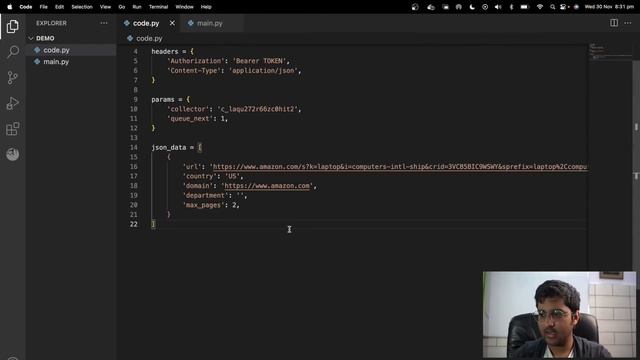Image resolution: width=640 pixels, height=360 pixels.
Task: Click the 'Bearer TOKEN' string on line 5
Action: [x=259, y=61]
